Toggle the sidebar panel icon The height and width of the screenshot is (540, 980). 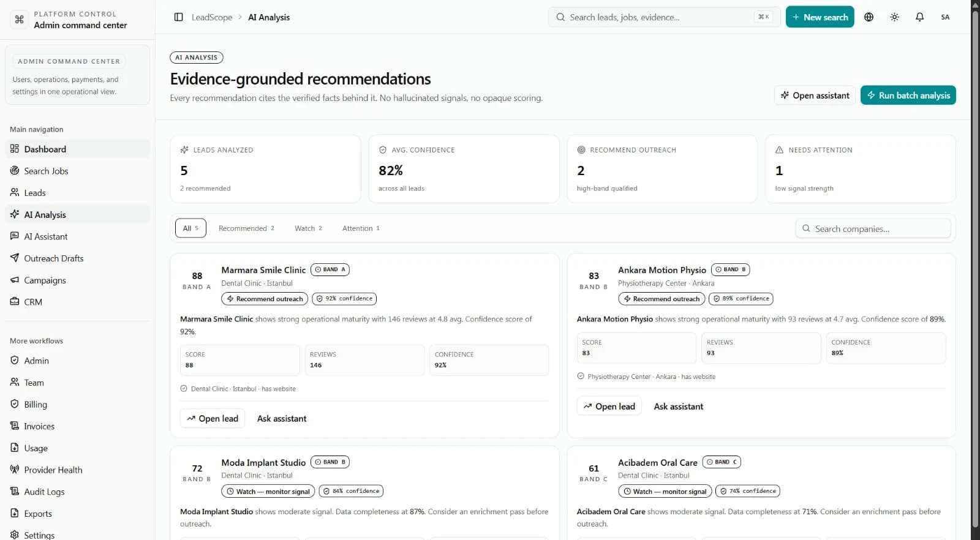pyautogui.click(x=178, y=17)
